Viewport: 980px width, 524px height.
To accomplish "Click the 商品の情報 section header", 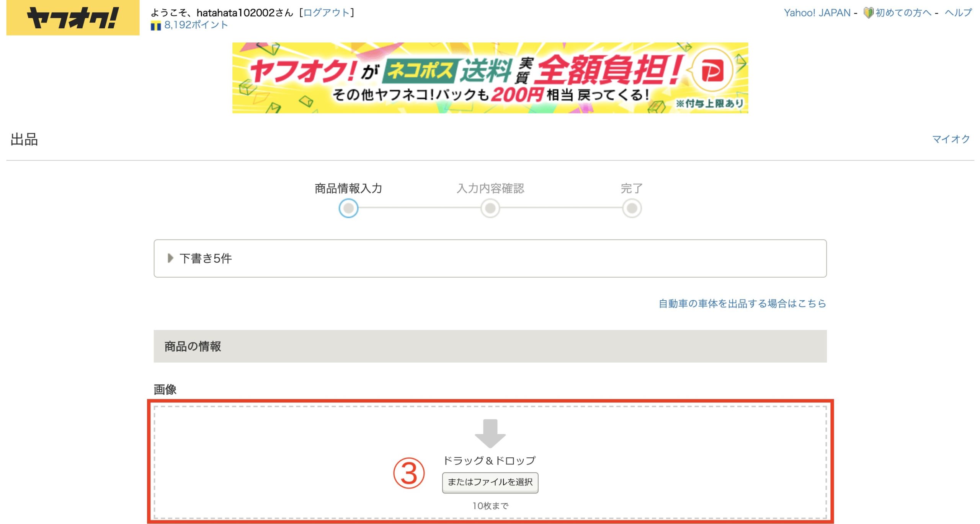I will [490, 347].
